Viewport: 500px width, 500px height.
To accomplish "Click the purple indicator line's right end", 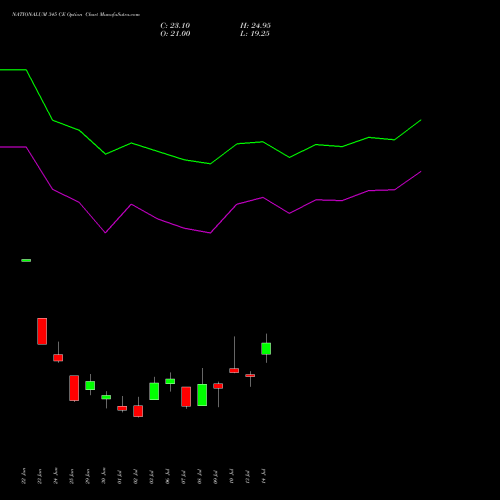I will tap(421, 172).
